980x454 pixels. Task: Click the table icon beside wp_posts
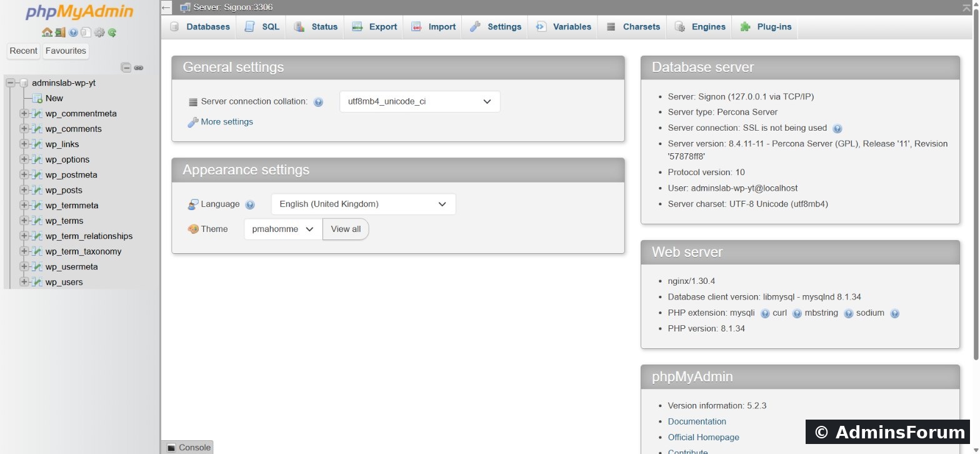[x=37, y=190]
